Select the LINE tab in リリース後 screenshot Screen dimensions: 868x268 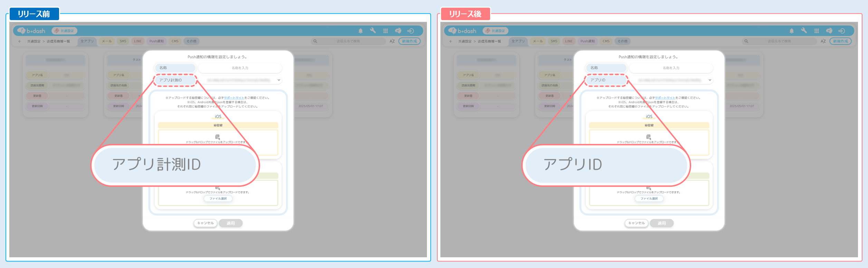pyautogui.click(x=569, y=41)
